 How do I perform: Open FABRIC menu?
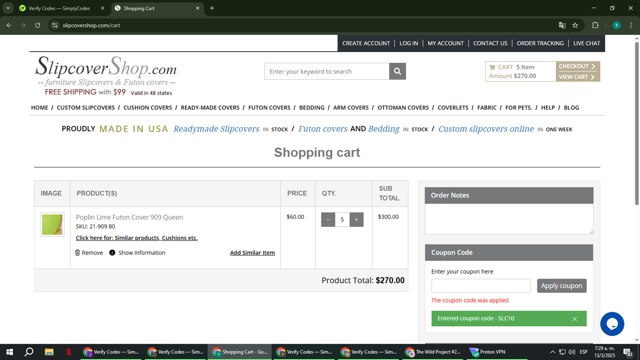click(487, 108)
